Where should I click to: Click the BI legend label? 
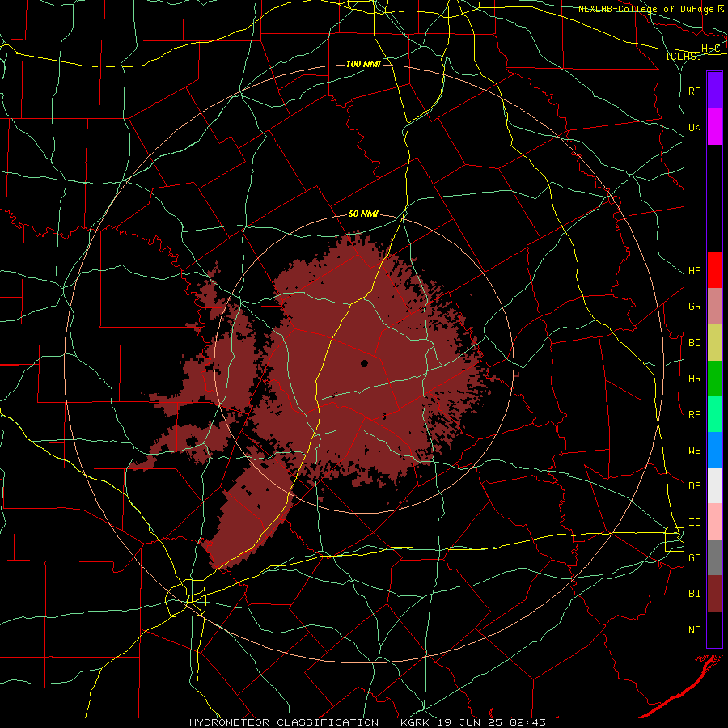[x=694, y=594]
